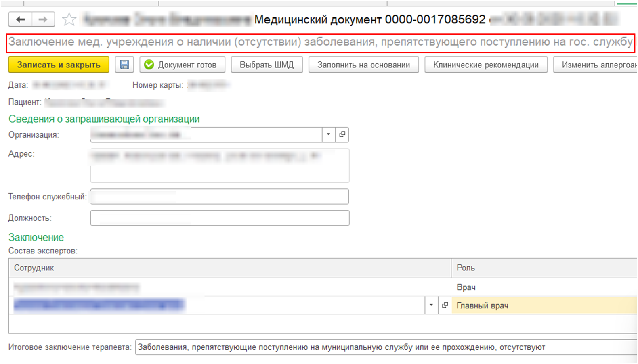
Task: Expand the Сотрудник dropdown in the second row
Action: (431, 305)
